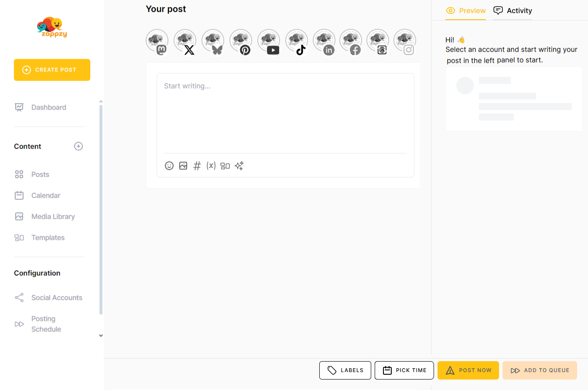Screen dimensions: 588x390
Task: Switch to the Activity tab
Action: 513,10
